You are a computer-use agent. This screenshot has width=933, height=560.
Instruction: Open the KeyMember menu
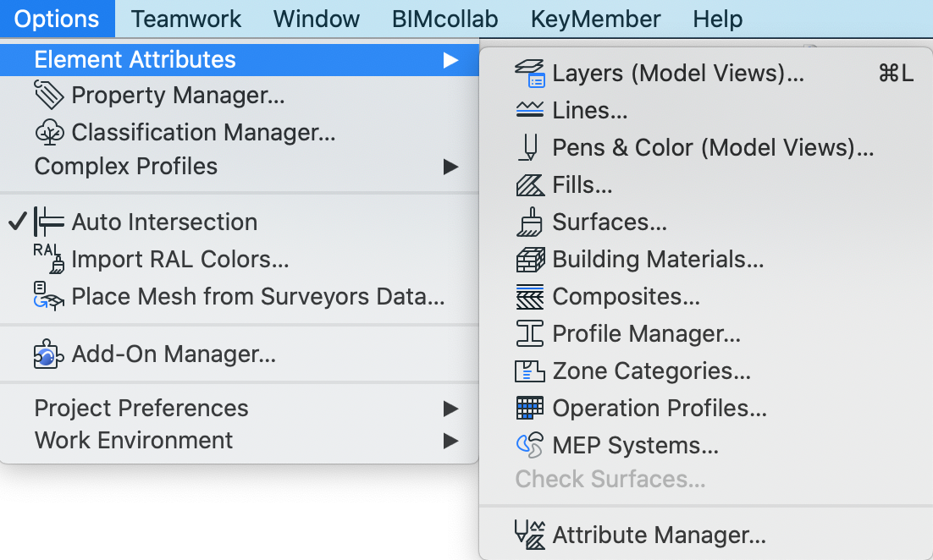(x=596, y=19)
